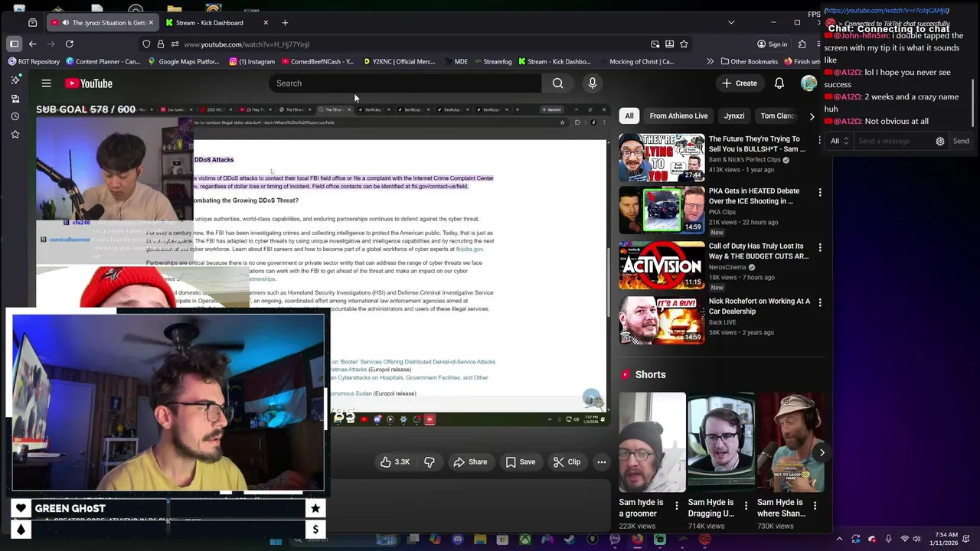Go to the YouTube home logo
This screenshot has width=980, height=551.
click(x=88, y=83)
